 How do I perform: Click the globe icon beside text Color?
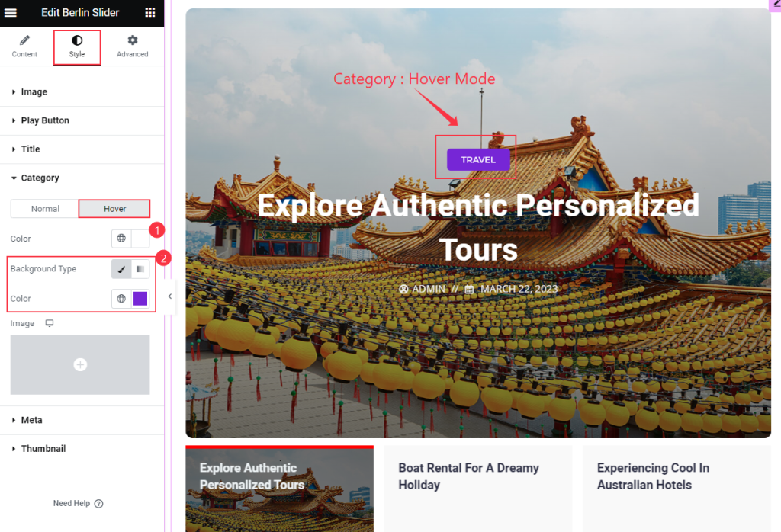point(121,239)
